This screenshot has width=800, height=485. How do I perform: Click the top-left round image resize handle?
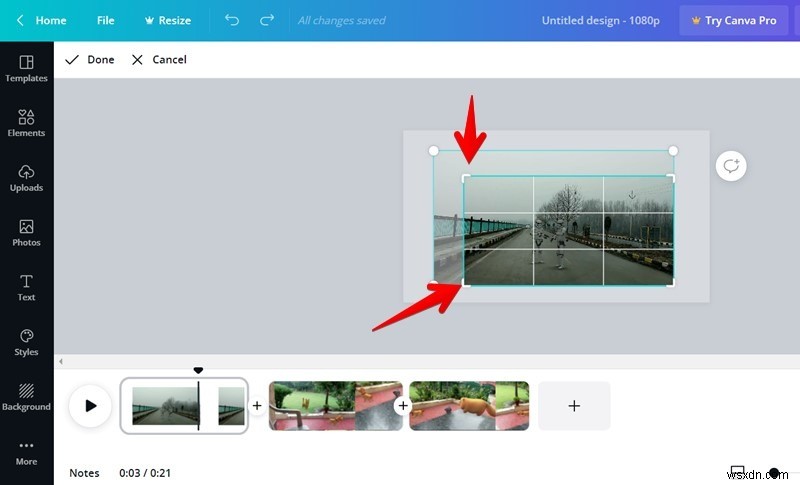433,150
